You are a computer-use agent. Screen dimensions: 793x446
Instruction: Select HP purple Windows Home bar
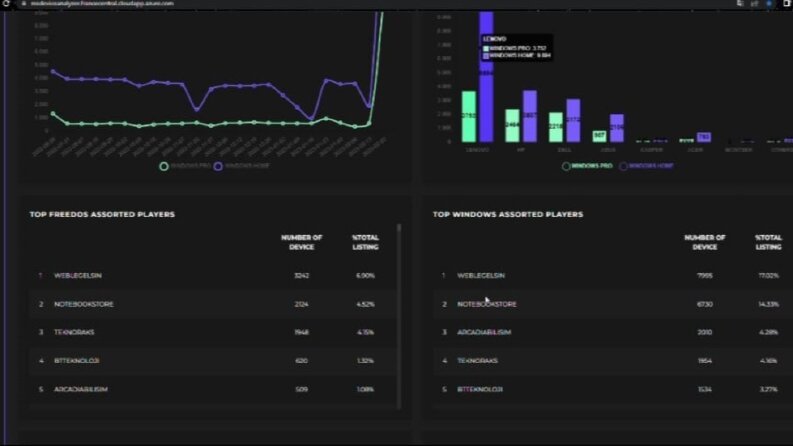[530, 116]
